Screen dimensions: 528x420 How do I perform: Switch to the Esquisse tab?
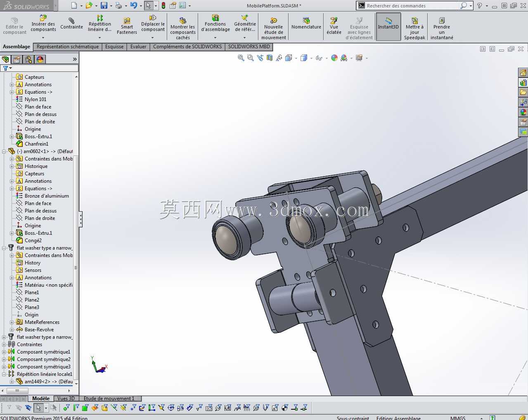pos(114,47)
